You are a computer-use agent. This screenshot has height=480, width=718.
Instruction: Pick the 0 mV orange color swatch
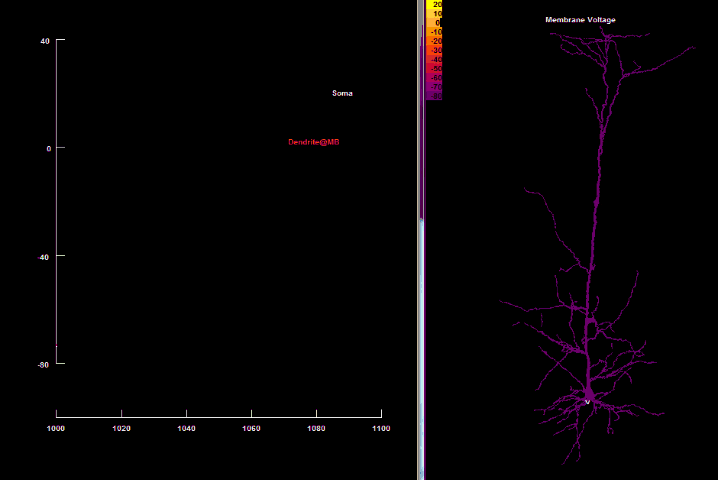tap(434, 22)
